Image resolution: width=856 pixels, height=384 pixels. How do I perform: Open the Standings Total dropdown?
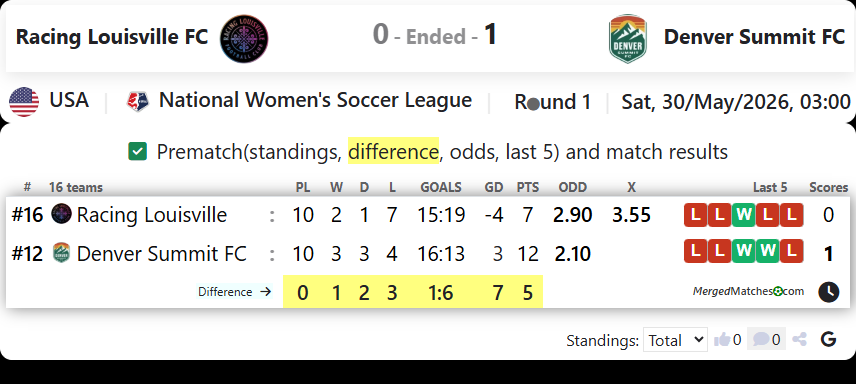675,340
